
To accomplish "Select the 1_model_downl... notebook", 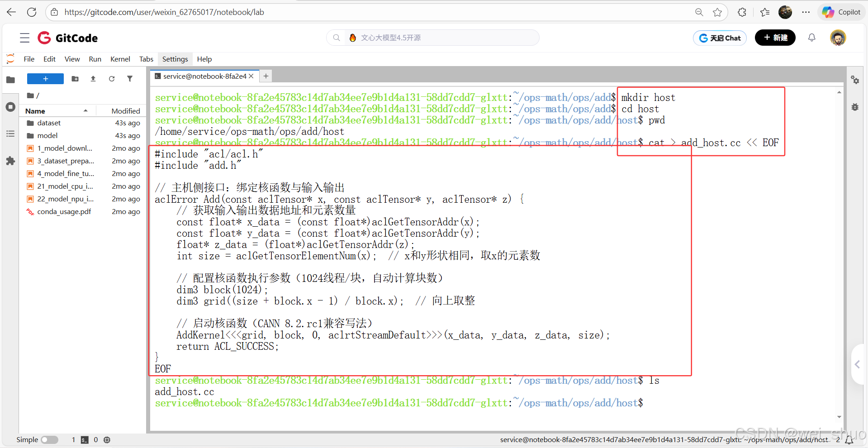I will coord(83,148).
